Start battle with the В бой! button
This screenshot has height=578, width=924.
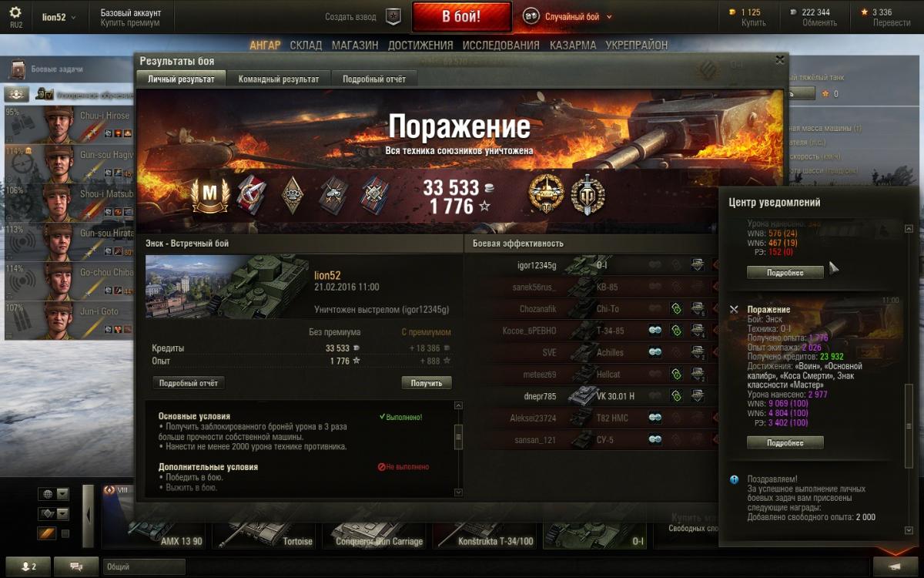click(462, 16)
